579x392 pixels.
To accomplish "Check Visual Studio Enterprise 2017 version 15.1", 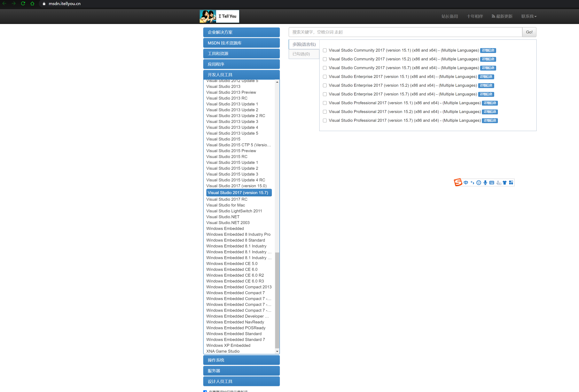I will (x=325, y=77).
